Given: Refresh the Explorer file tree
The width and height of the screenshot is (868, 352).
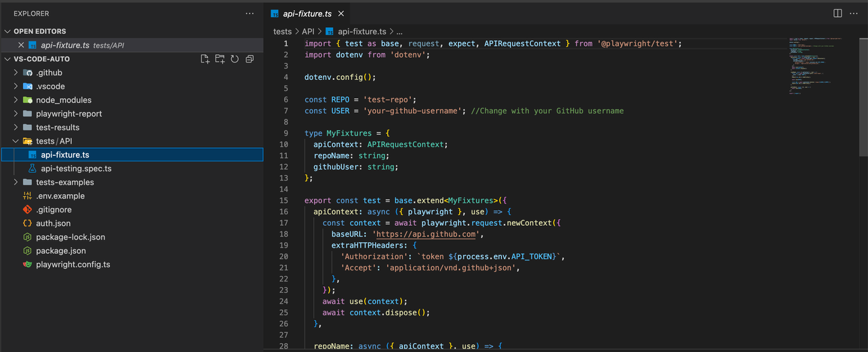Looking at the screenshot, I should click(x=235, y=59).
